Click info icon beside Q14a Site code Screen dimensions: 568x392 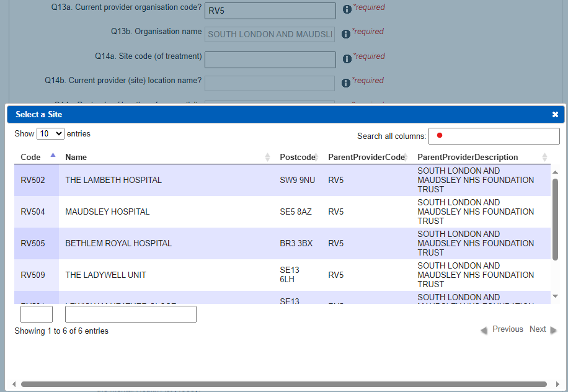tap(347, 59)
